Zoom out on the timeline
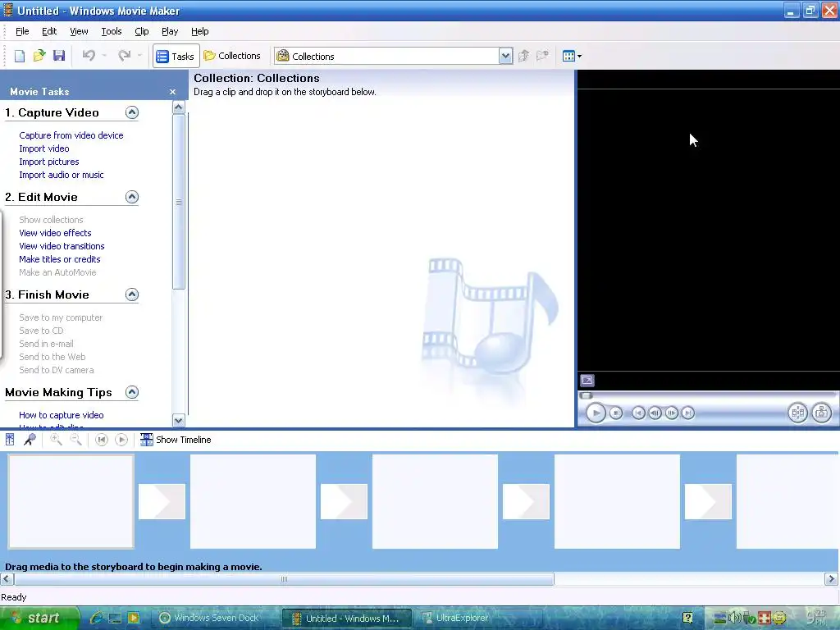Image resolution: width=840 pixels, height=630 pixels. 76,440
